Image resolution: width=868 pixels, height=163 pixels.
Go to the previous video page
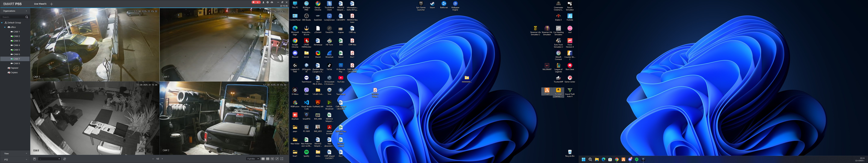pos(153,159)
